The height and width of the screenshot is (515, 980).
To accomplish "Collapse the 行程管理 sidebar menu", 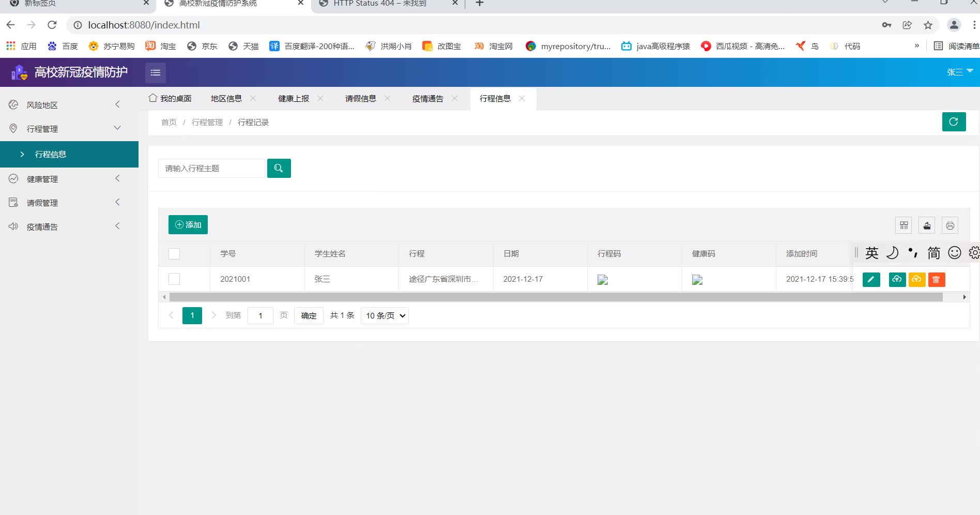I will 69,129.
